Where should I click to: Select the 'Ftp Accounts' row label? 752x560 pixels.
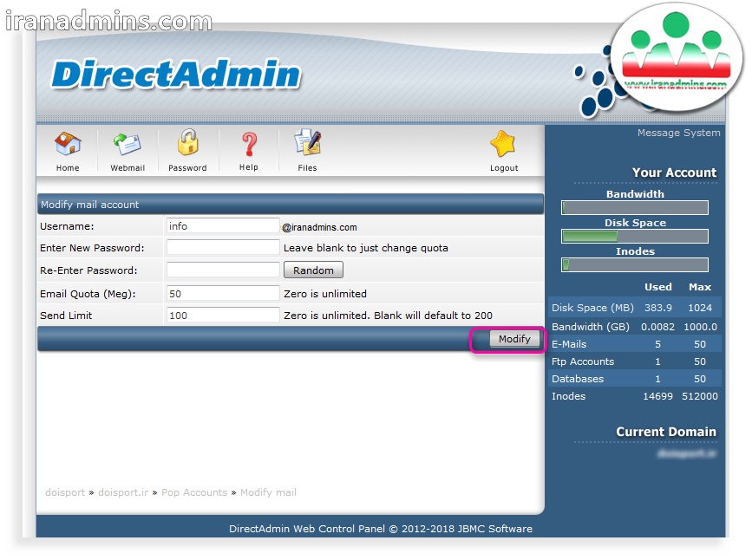(x=583, y=361)
